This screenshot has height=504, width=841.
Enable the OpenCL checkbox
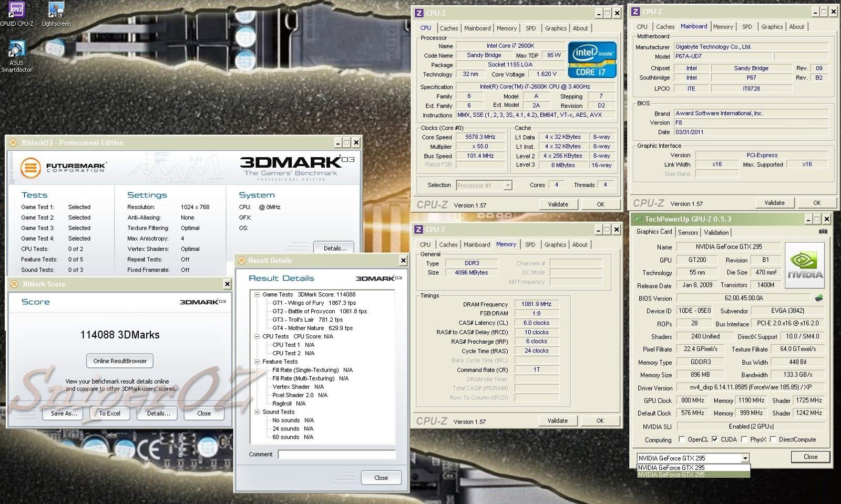(682, 439)
